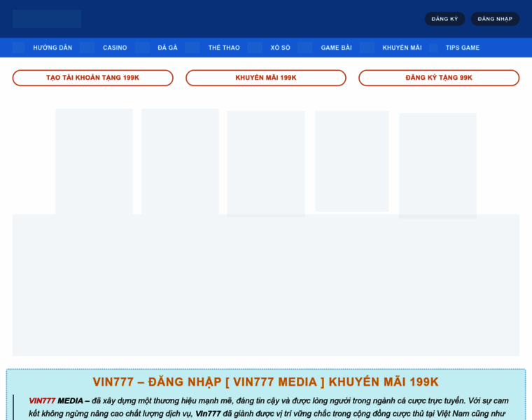
Task: Click the site logo placeholder in header
Action: (47, 19)
